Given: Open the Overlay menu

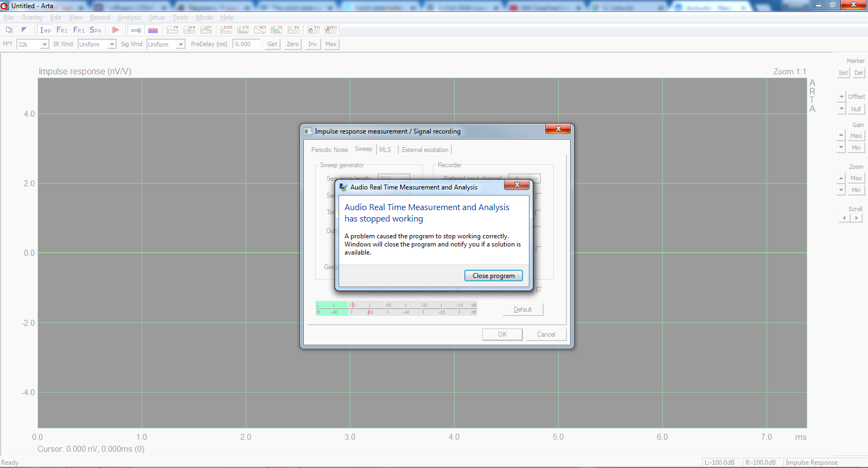Looking at the screenshot, I should (32, 17).
